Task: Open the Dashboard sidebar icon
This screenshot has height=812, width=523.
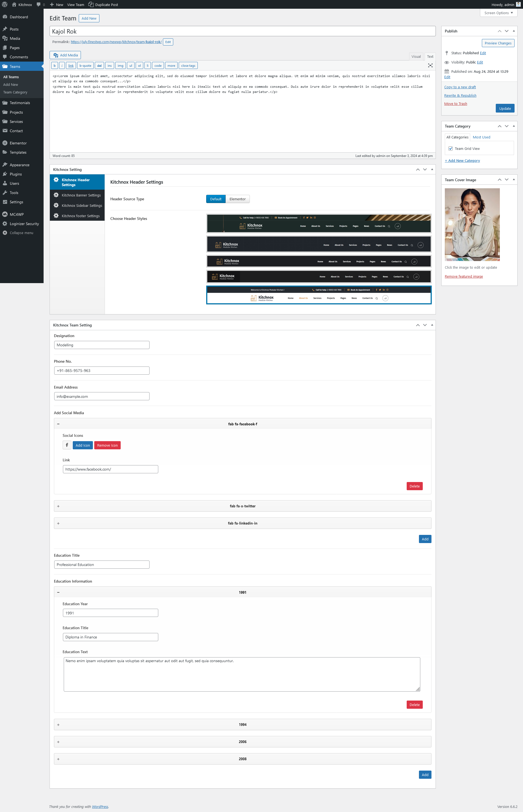Action: [x=5, y=17]
